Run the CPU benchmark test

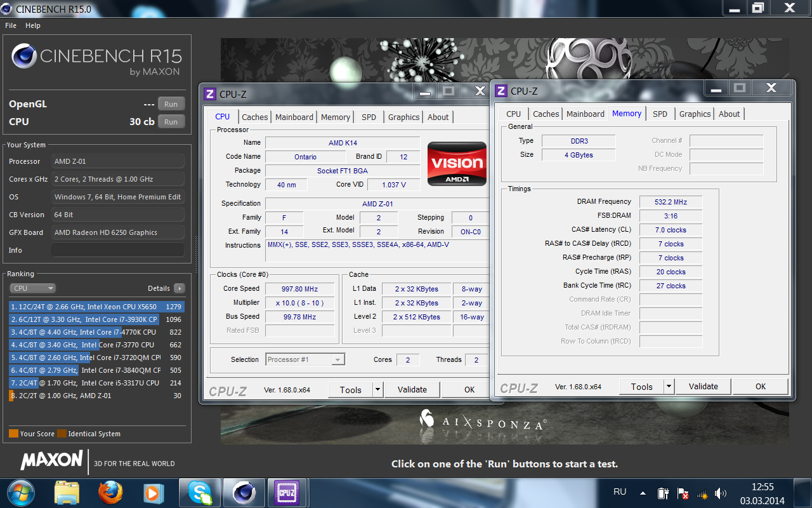tap(171, 122)
